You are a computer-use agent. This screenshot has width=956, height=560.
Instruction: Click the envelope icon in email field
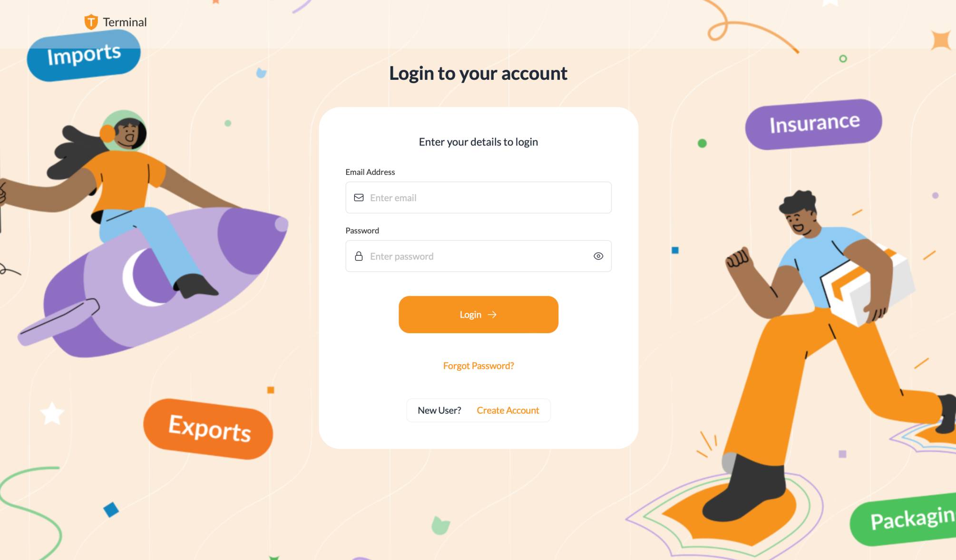tap(359, 198)
